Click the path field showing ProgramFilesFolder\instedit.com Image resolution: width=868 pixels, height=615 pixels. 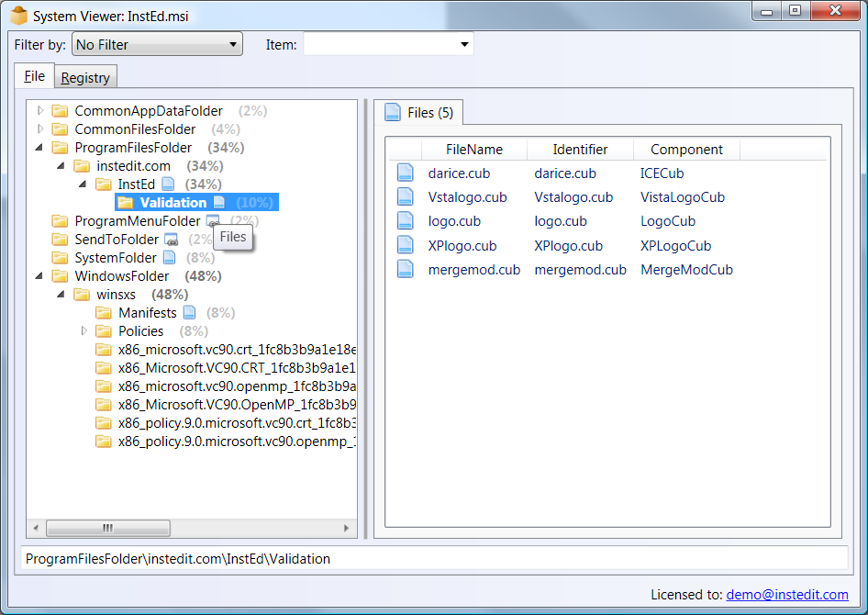435,559
